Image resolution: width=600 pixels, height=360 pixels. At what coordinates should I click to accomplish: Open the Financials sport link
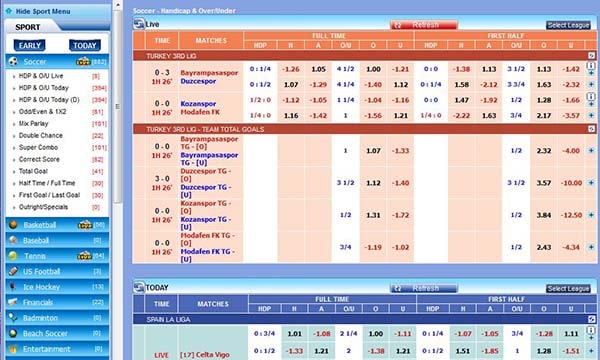point(38,302)
